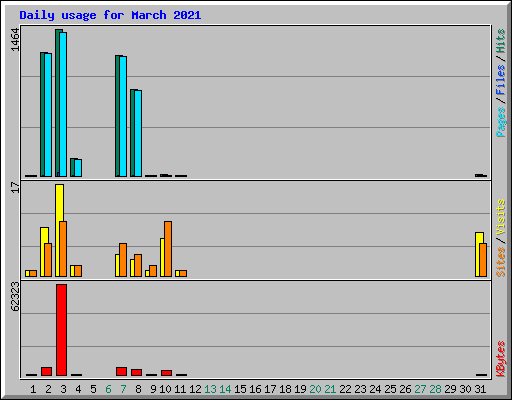Select green weekend day 20 label

click(315, 389)
